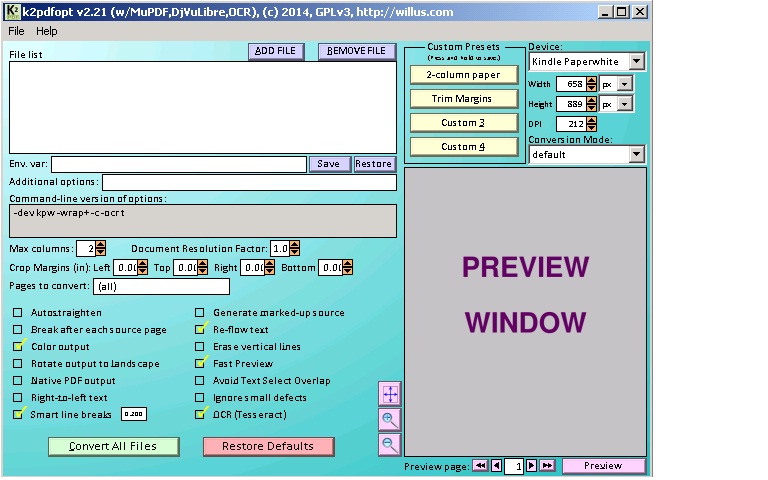Click the Max columns value field
768x480 pixels.
point(86,248)
